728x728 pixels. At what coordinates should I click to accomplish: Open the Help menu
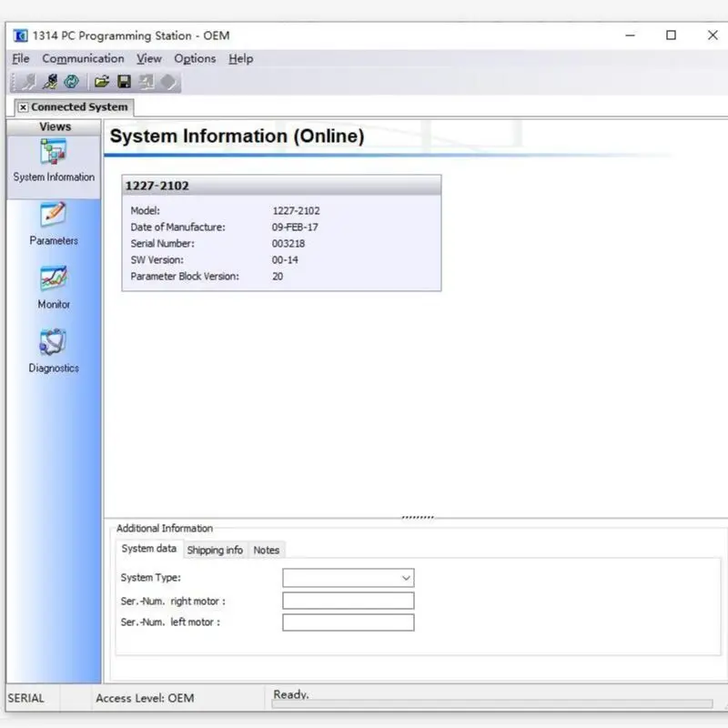241,59
